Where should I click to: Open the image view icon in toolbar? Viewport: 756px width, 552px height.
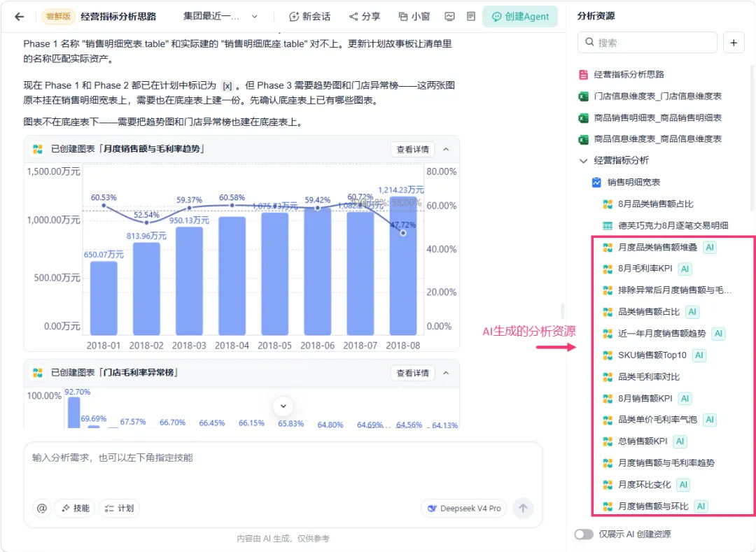[x=449, y=17]
